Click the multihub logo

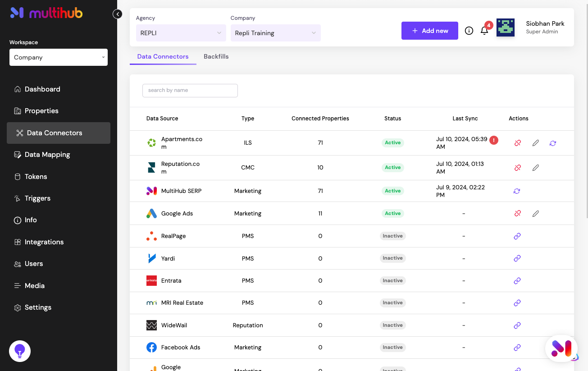pos(46,13)
